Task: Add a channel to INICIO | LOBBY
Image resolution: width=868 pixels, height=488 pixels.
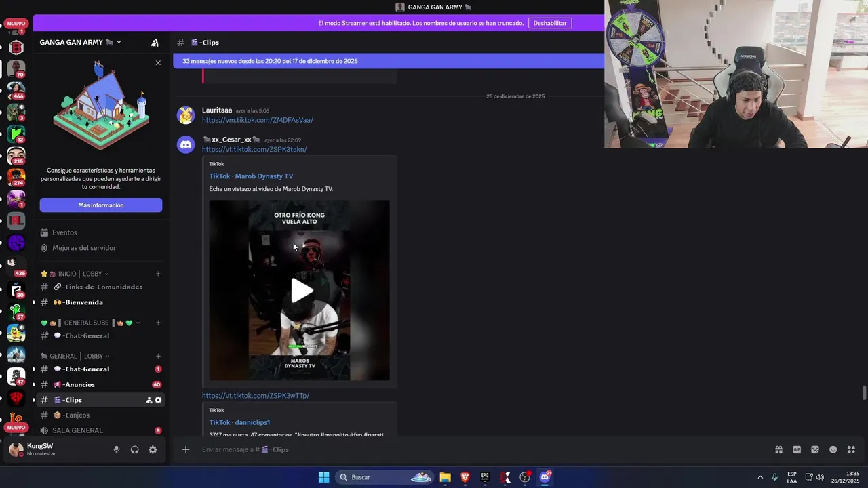Action: [x=158, y=274]
